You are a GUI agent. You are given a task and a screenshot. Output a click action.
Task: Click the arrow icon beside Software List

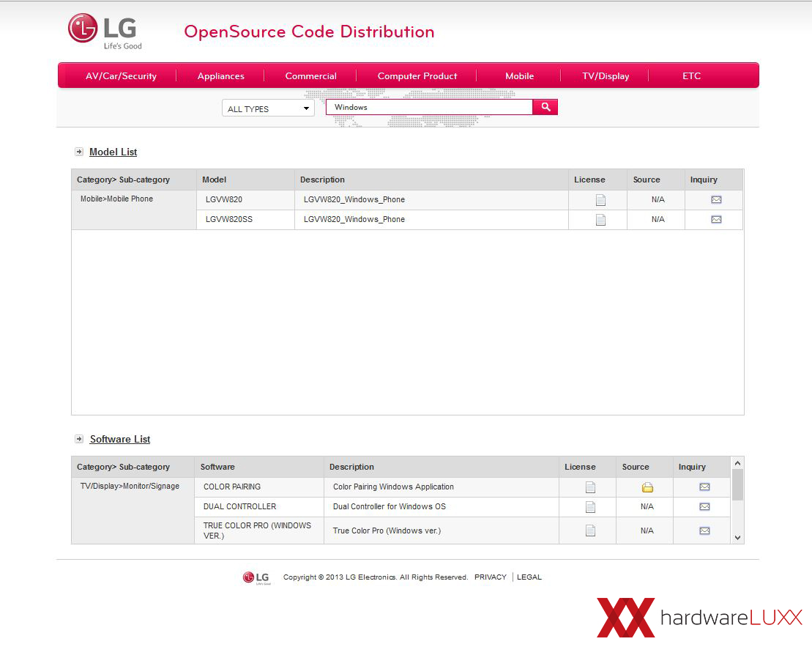tap(79, 439)
